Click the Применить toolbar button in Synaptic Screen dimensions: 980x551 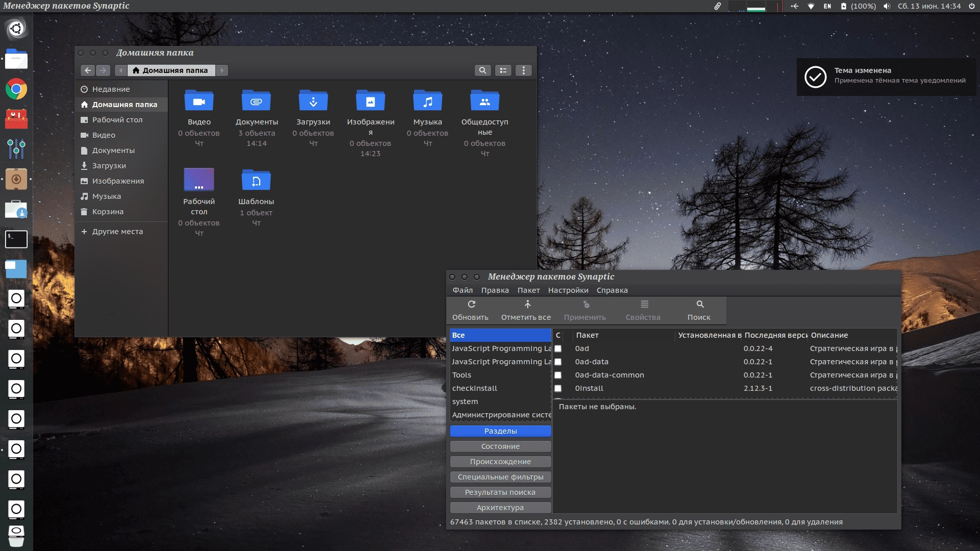[584, 310]
